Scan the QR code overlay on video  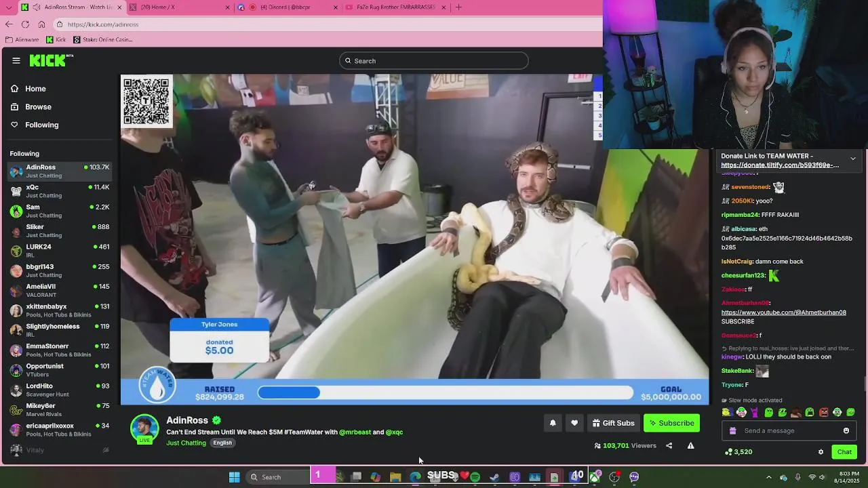point(146,101)
